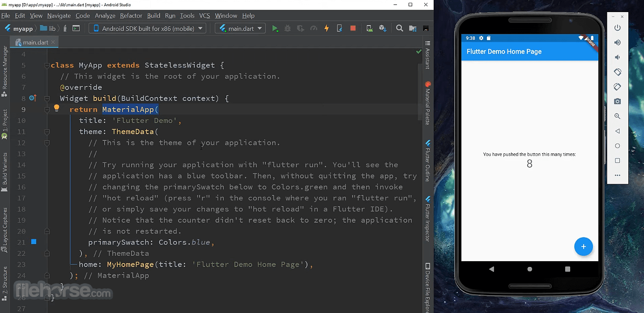
Task: Click the editor vertical scrollbar
Action: tap(420, 92)
